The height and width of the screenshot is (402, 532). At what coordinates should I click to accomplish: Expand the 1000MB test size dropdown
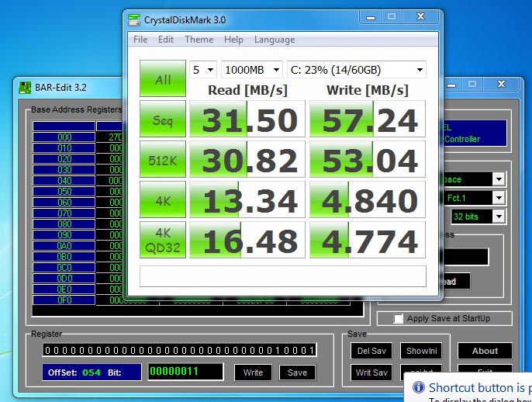250,70
